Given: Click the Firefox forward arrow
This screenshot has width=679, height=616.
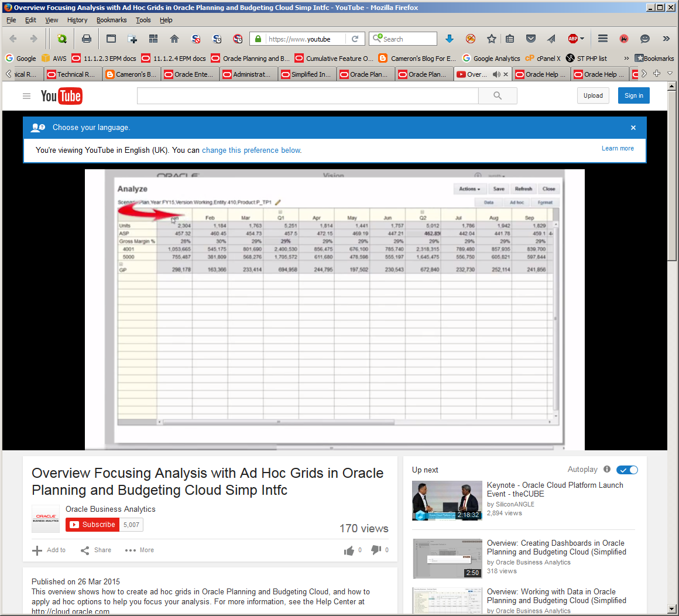Looking at the screenshot, I should click(33, 39).
